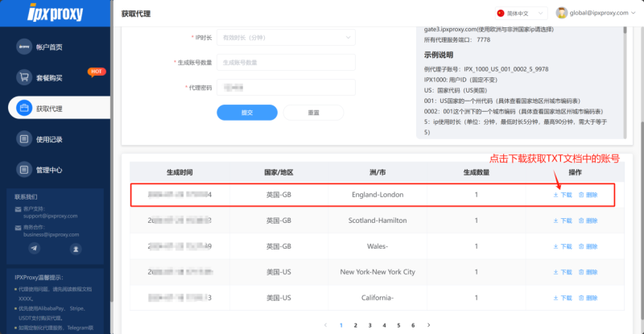
Task: Open the 简体中文 language selector
Action: click(521, 13)
